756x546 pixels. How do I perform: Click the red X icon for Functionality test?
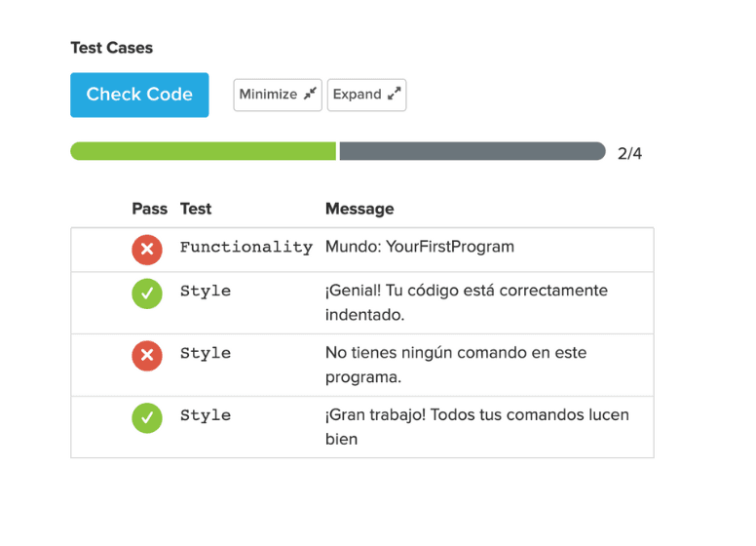[x=147, y=250]
